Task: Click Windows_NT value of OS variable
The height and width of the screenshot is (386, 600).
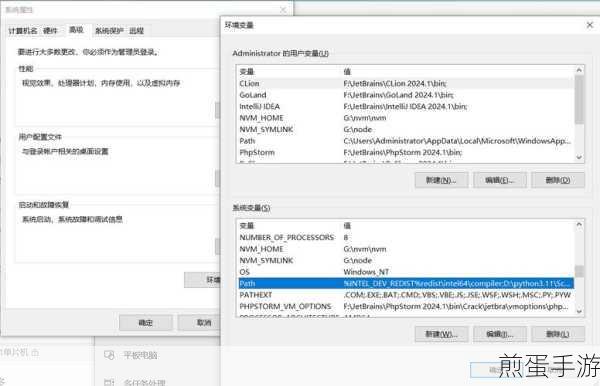Action: point(366,272)
